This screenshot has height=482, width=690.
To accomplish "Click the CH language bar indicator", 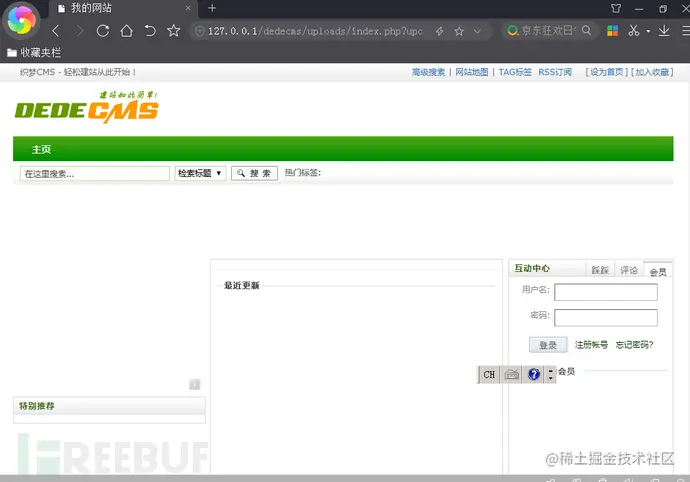I will point(489,375).
